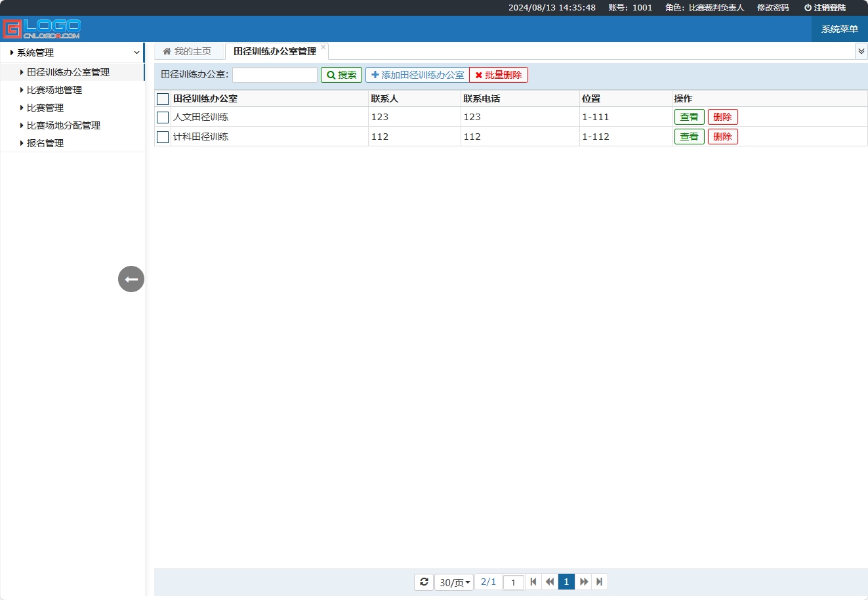Delete the 计科田径训练 row
Screen dimensions: 868x600
coord(722,137)
